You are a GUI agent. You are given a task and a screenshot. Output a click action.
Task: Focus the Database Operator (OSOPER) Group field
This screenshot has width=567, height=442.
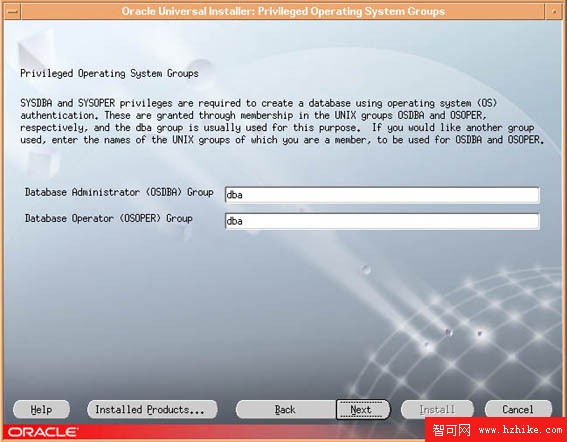click(x=382, y=221)
